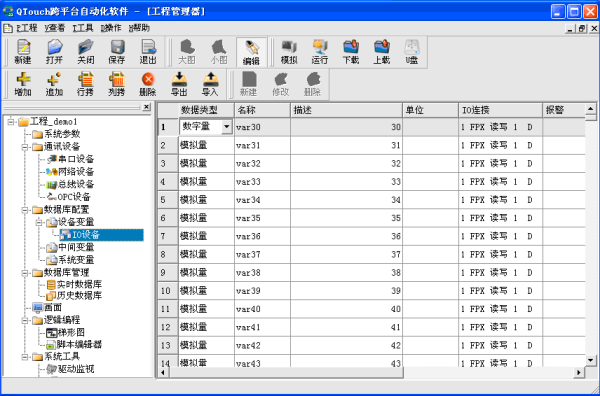Image resolution: width=600 pixels, height=396 pixels.
Task: Click the 数据类型 column header
Action: (x=206, y=110)
